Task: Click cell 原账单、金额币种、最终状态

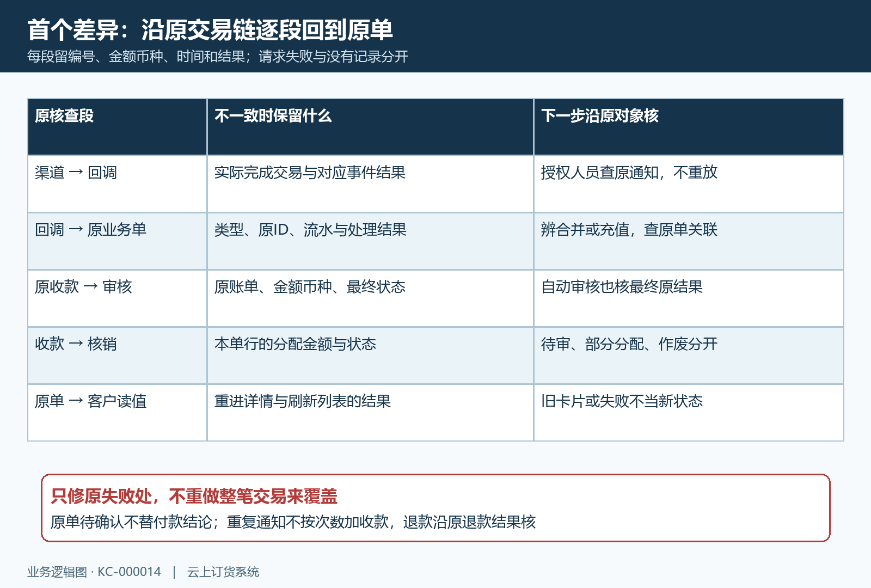Action: coord(370,298)
